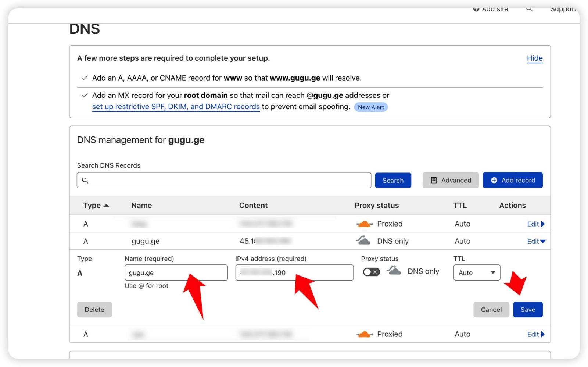This screenshot has width=588, height=367.
Task: Toggle the Proxy status switch on
Action: [371, 272]
